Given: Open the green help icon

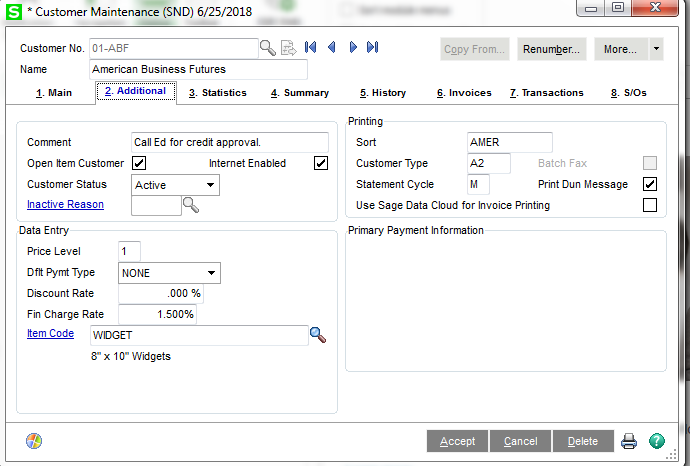Looking at the screenshot, I should (x=656, y=441).
